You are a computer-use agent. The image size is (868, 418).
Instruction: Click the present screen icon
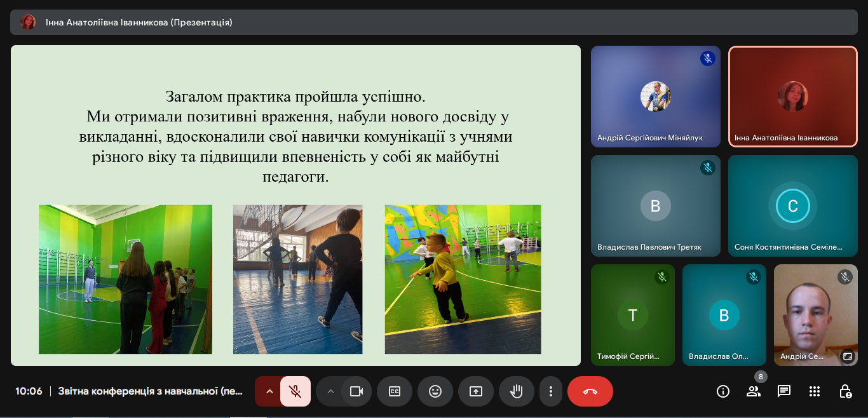click(476, 391)
